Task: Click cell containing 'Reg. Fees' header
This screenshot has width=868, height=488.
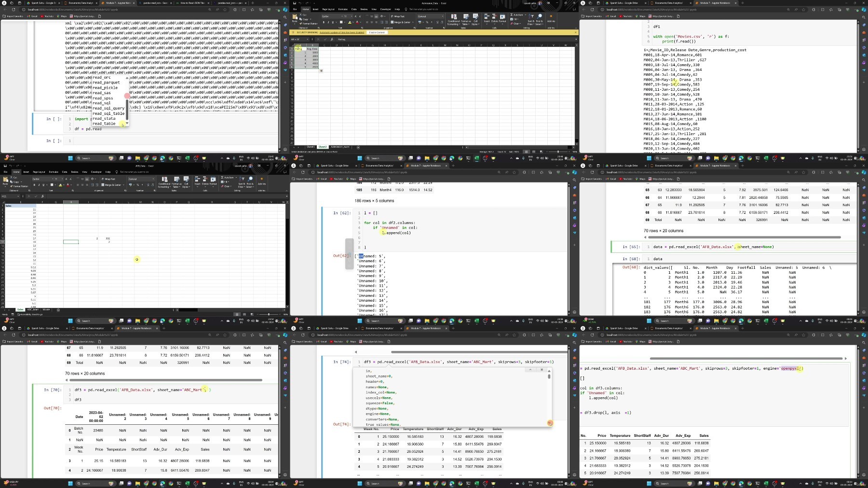Action: [312, 49]
